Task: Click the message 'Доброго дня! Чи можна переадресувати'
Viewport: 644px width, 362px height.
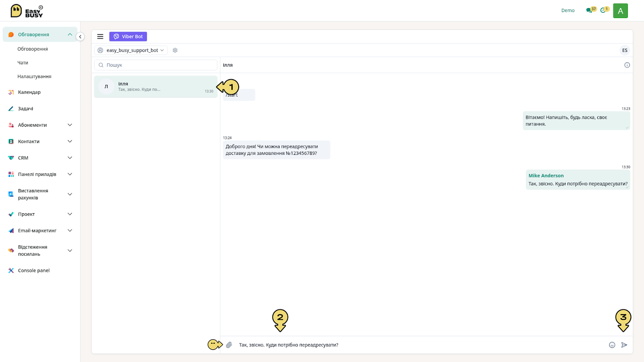Action: pyautogui.click(x=277, y=150)
